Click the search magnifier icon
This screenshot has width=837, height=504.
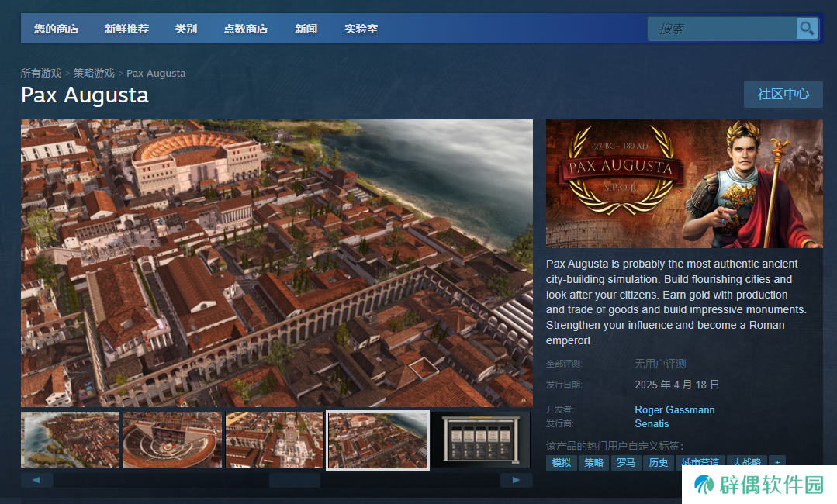pos(807,29)
